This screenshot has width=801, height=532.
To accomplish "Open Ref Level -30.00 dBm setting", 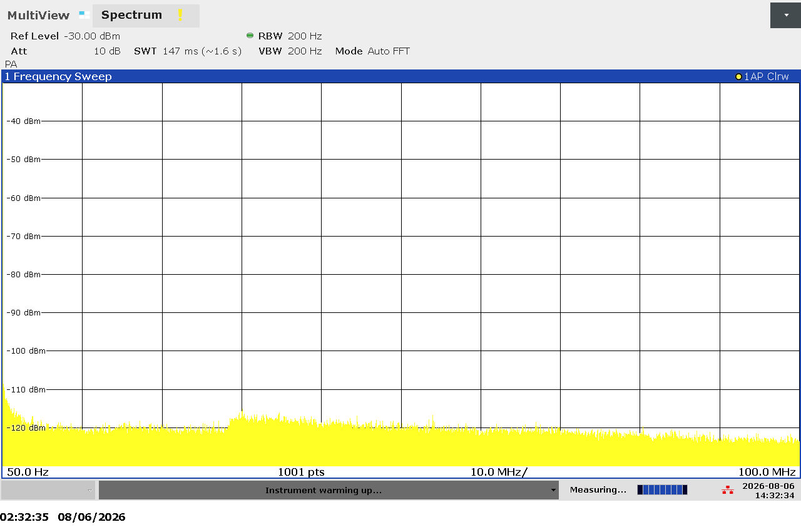I will click(65, 36).
